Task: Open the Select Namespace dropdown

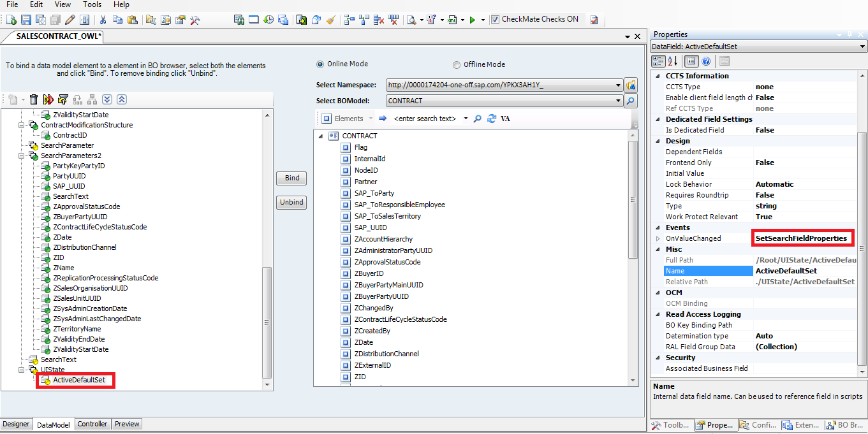Action: (618, 85)
